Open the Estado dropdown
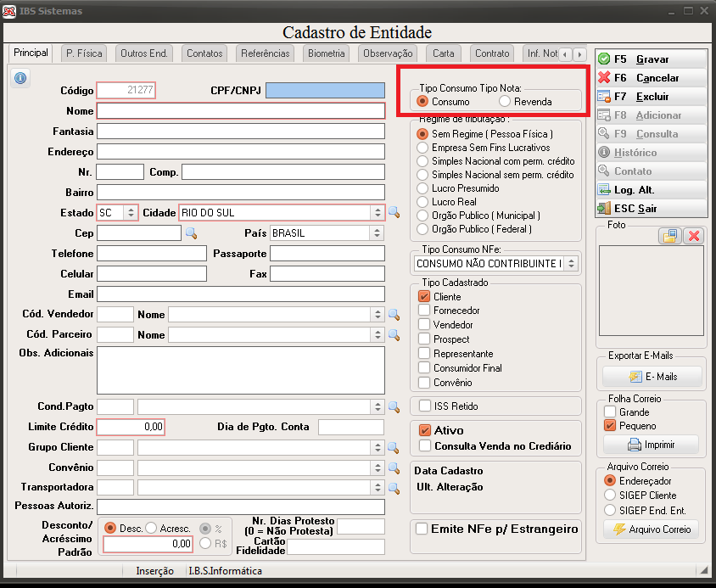 131,212
